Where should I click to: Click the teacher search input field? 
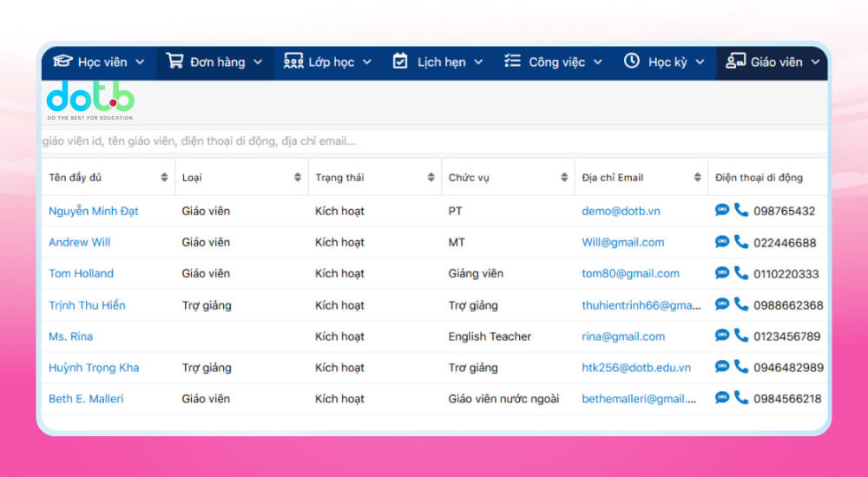[435, 141]
